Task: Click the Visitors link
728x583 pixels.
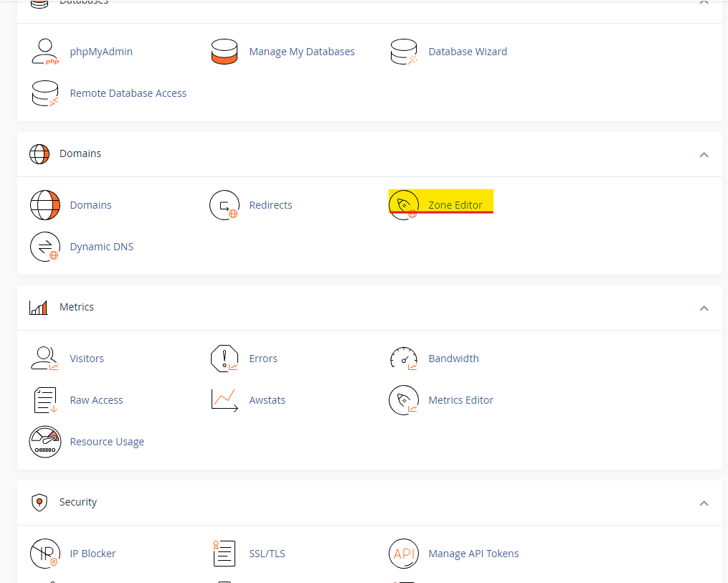Action: pos(86,358)
